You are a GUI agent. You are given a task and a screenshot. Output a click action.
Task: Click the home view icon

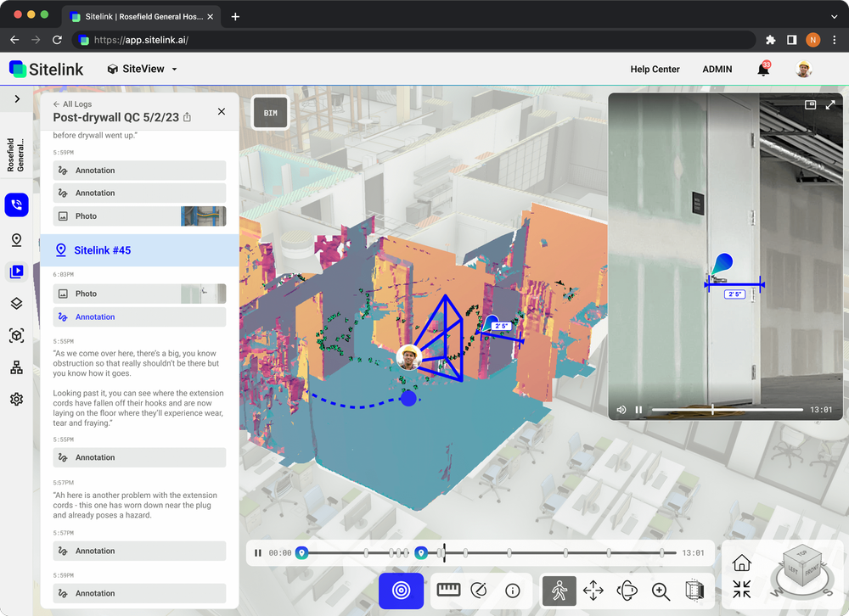(x=741, y=563)
